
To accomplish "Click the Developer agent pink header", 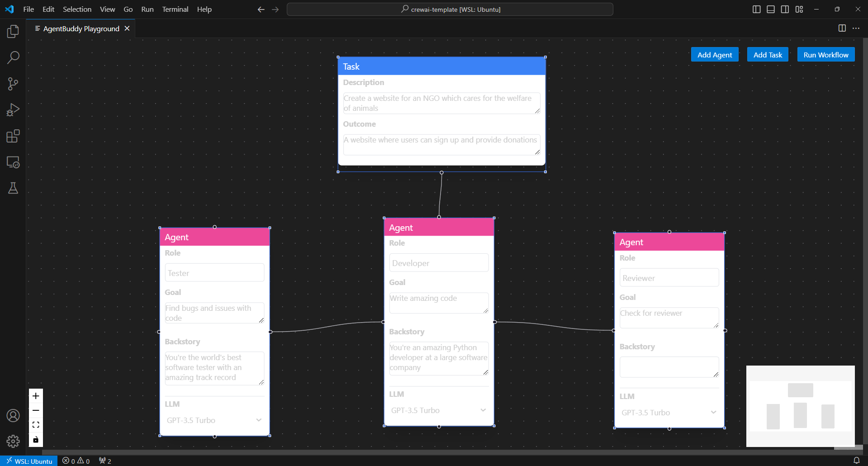I will pos(439,228).
